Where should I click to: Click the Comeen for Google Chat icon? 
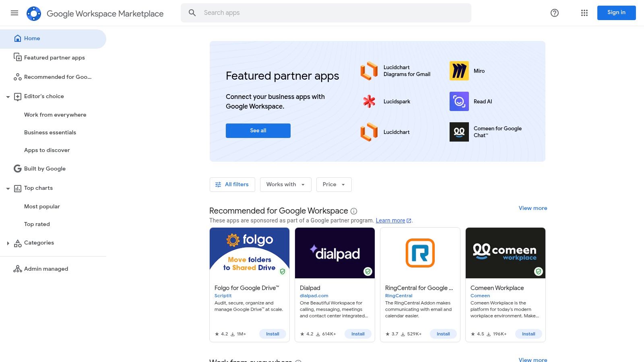pos(459,132)
